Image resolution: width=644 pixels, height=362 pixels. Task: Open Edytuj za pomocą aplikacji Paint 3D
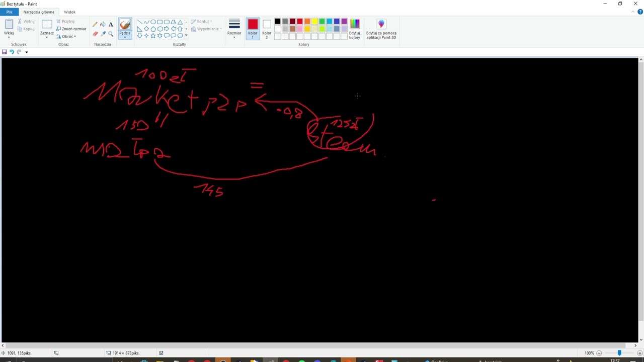pos(381,29)
